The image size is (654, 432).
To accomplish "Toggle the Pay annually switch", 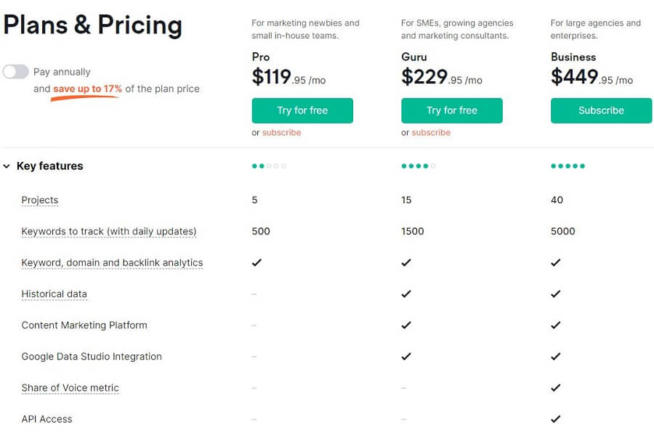I will [x=16, y=72].
